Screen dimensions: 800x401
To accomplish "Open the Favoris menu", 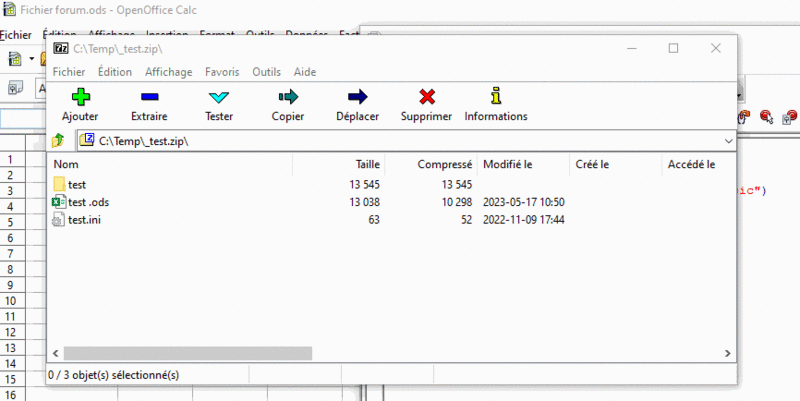I will pyautogui.click(x=222, y=72).
